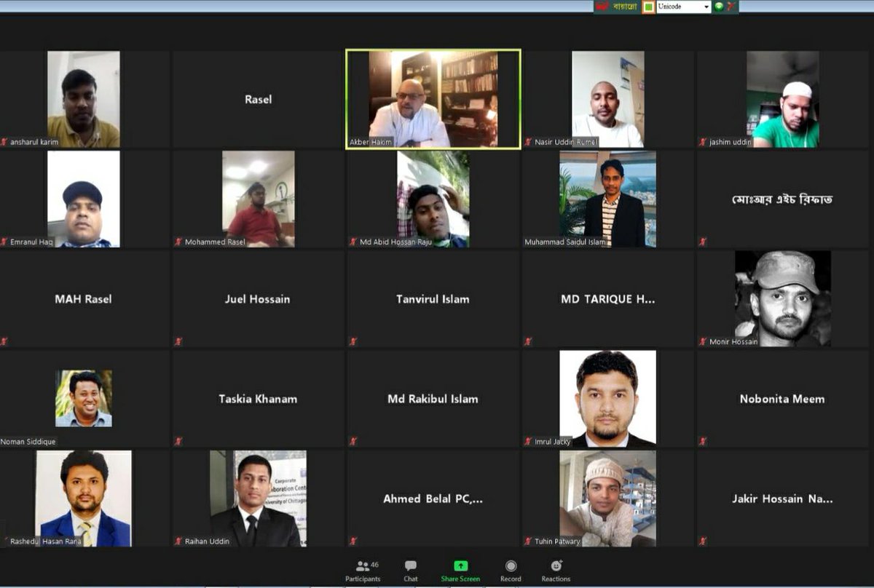Open the Unicode encoding dropdown
The width and height of the screenshot is (874, 588).
(x=683, y=7)
